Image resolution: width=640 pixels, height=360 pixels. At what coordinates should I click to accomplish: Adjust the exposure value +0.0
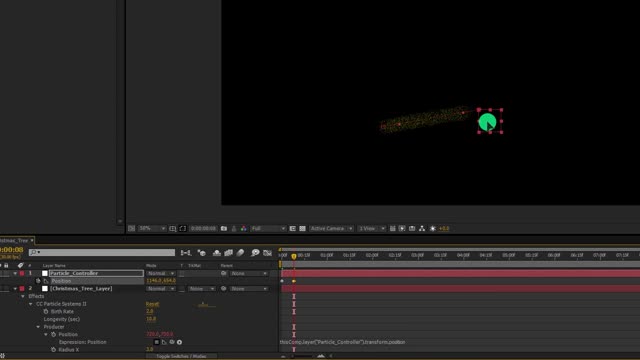click(444, 229)
